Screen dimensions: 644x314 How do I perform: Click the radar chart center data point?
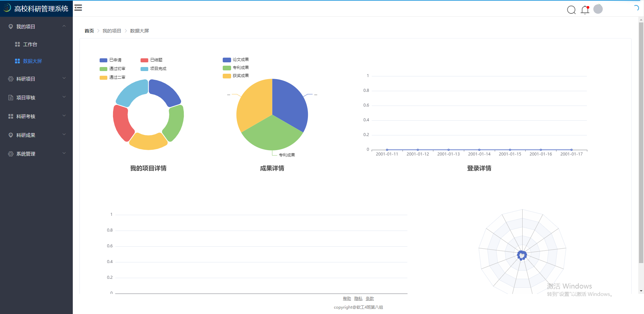pos(522,255)
